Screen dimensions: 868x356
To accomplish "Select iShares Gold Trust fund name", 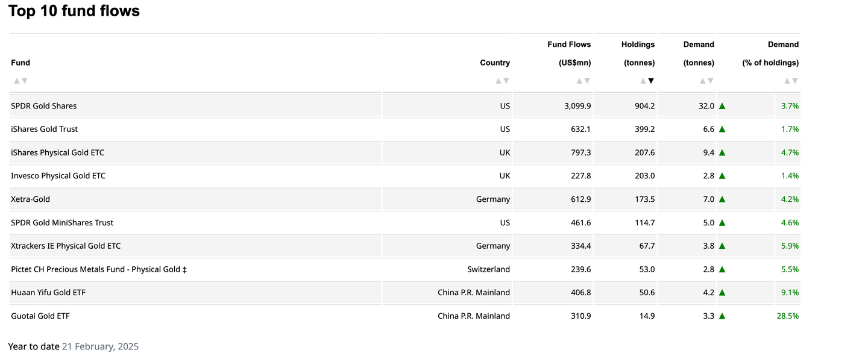I will coord(44,129).
